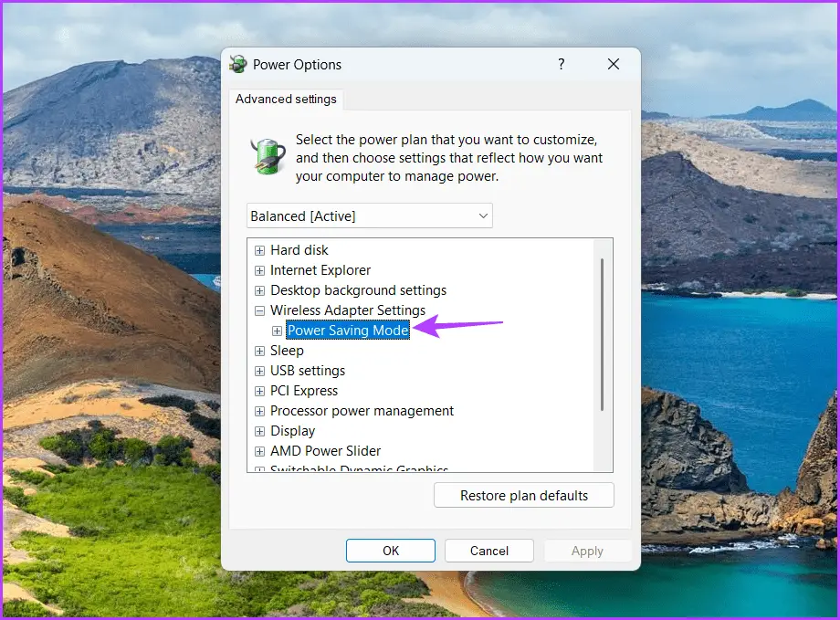Expand the Sleep settings node
Screen dimensions: 840x620
(260, 351)
